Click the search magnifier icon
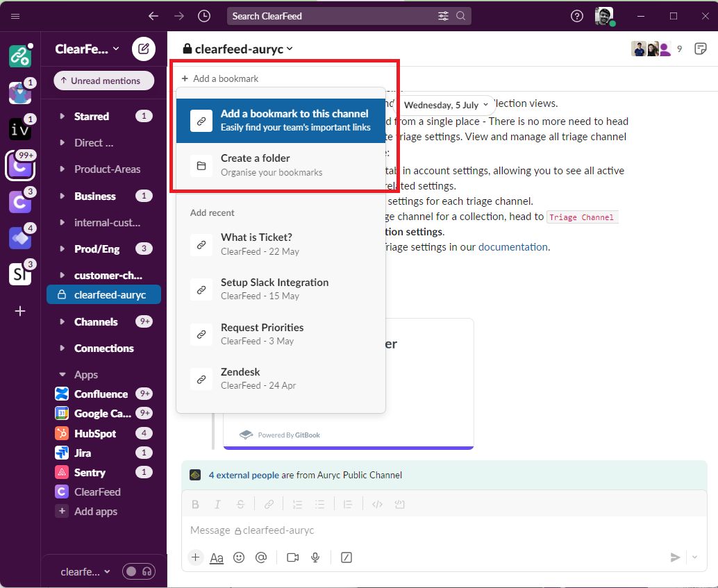 460,16
